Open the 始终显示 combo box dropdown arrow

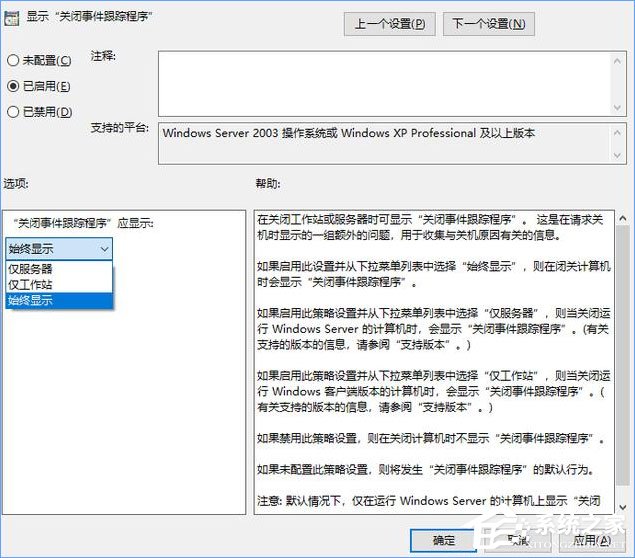pos(104,249)
